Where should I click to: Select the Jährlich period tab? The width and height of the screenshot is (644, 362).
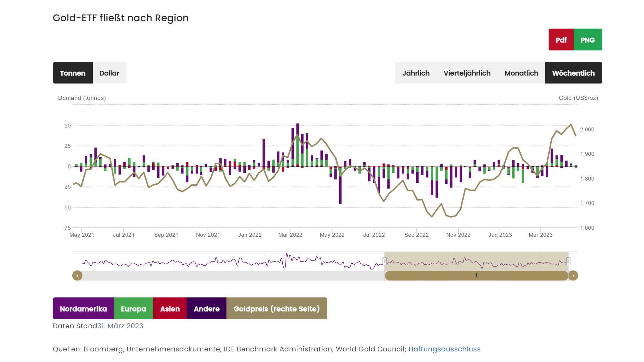(x=416, y=73)
